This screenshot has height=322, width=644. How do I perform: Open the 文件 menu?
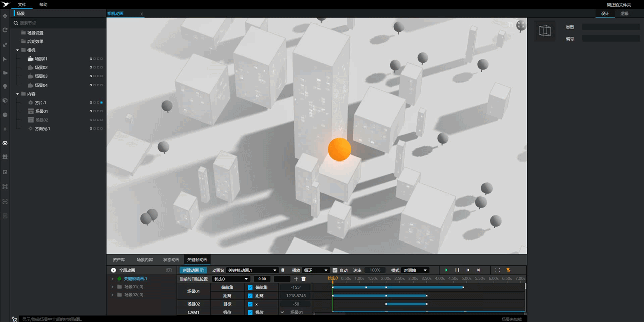(x=22, y=4)
